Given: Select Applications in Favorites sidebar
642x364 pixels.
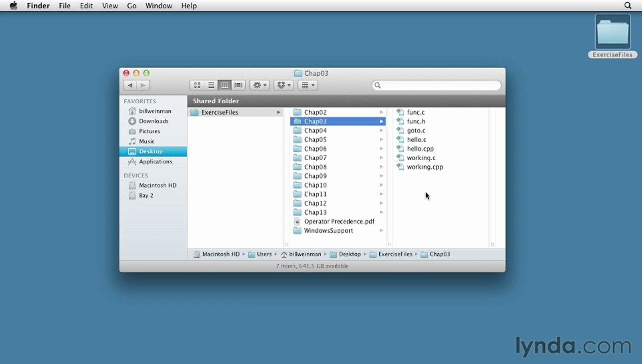Looking at the screenshot, I should coord(153,161).
